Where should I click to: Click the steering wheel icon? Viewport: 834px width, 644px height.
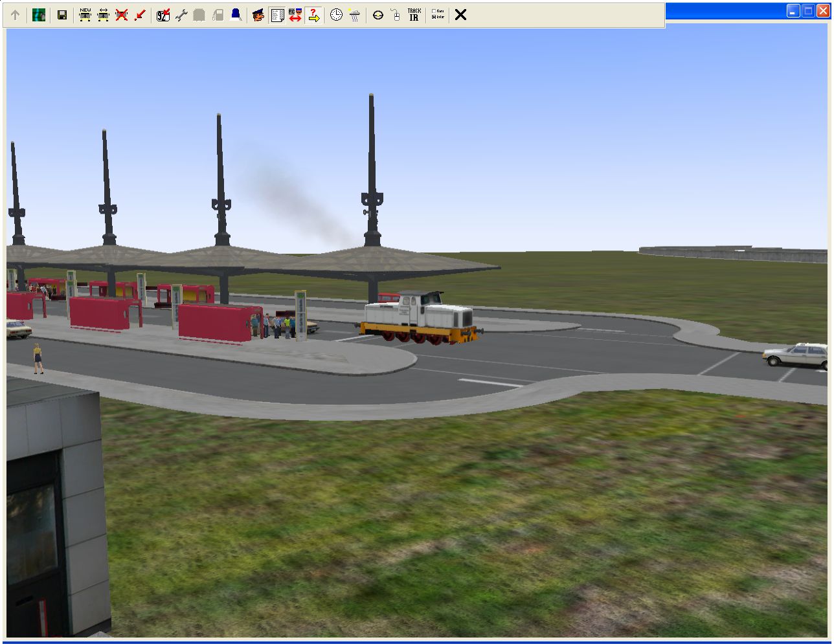pos(378,15)
